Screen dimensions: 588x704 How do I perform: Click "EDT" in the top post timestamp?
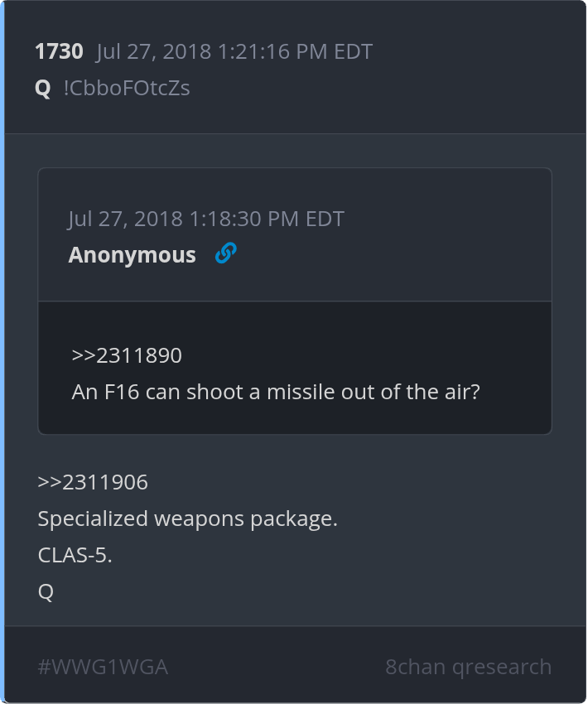353,51
